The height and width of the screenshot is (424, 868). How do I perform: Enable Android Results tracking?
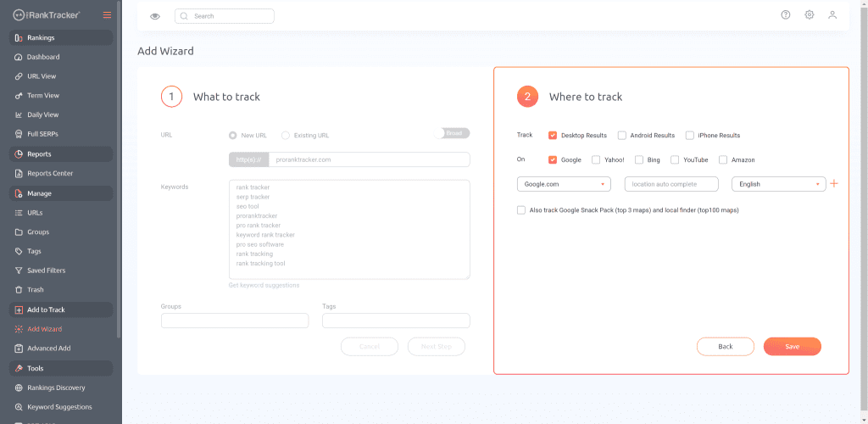click(621, 135)
